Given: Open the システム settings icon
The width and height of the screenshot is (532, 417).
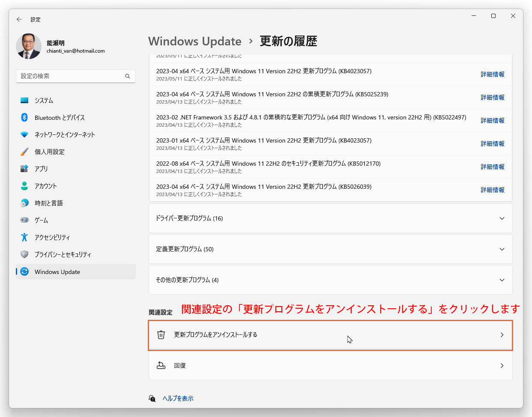Looking at the screenshot, I should pyautogui.click(x=24, y=100).
